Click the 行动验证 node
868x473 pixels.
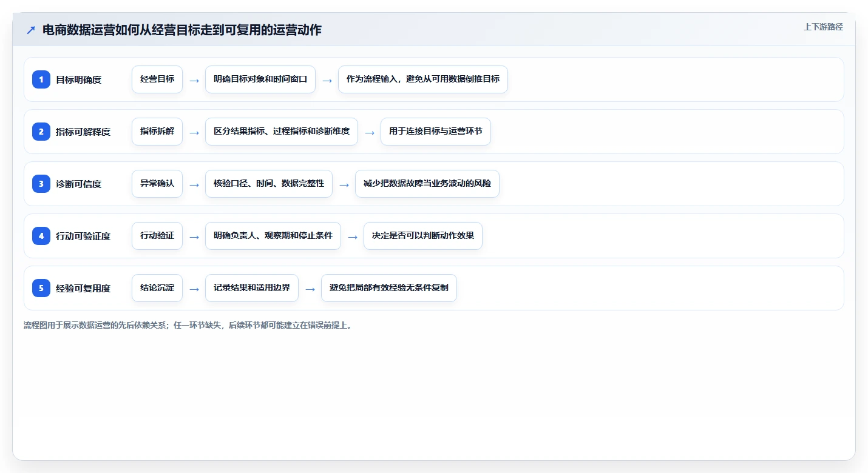click(157, 236)
